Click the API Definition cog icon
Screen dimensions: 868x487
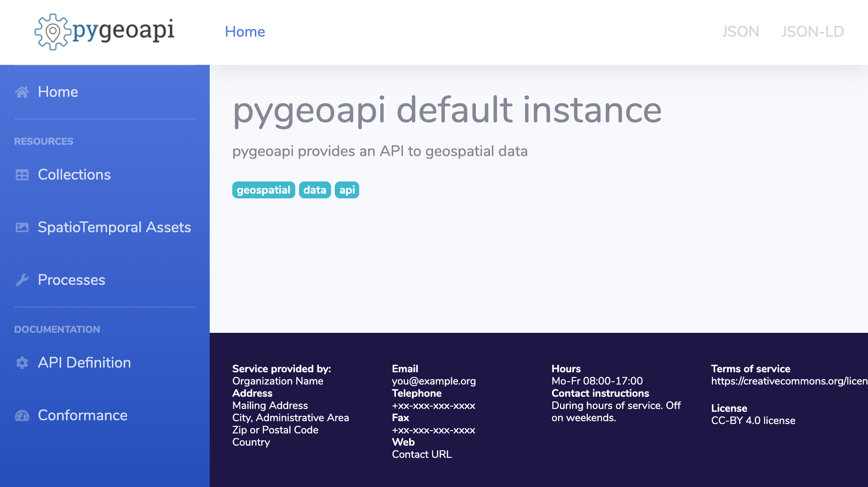(22, 363)
